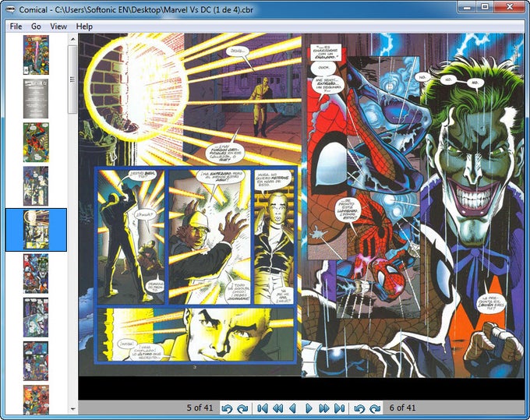Open the View menu

pyautogui.click(x=58, y=26)
